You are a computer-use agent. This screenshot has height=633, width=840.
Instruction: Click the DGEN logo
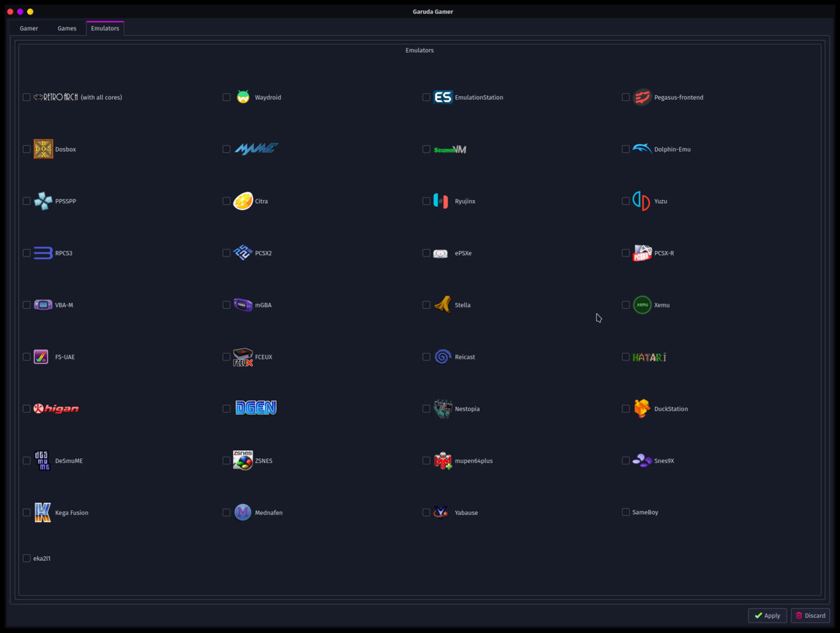[256, 408]
